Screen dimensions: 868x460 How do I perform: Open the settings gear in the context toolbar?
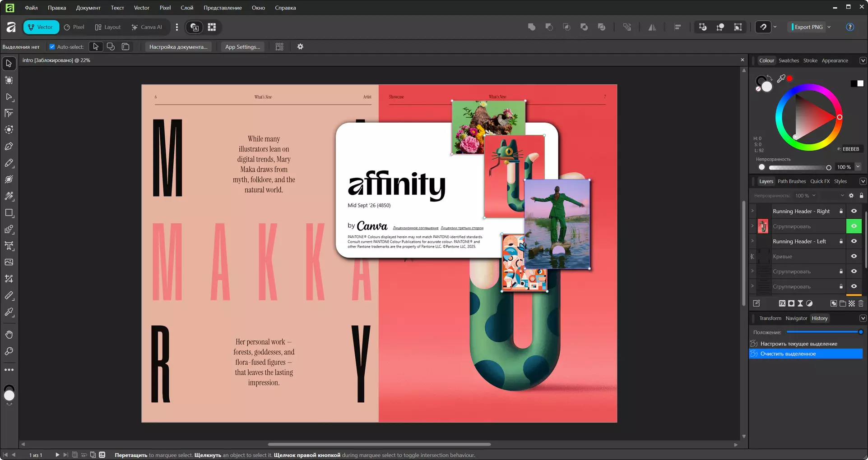[x=300, y=47]
